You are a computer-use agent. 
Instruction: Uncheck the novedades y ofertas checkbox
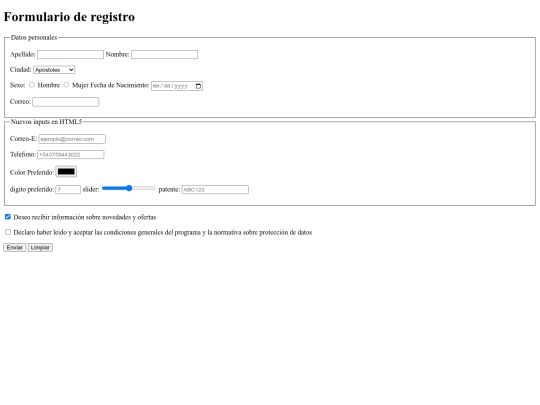[x=8, y=217]
